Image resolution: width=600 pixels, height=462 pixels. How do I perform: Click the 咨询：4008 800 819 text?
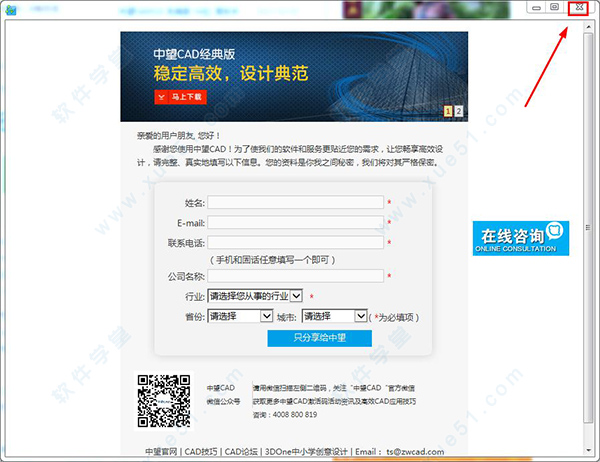pyautogui.click(x=285, y=415)
